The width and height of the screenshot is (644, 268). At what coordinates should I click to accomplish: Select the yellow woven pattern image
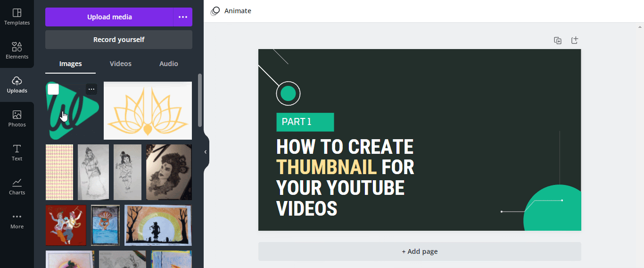(x=59, y=172)
